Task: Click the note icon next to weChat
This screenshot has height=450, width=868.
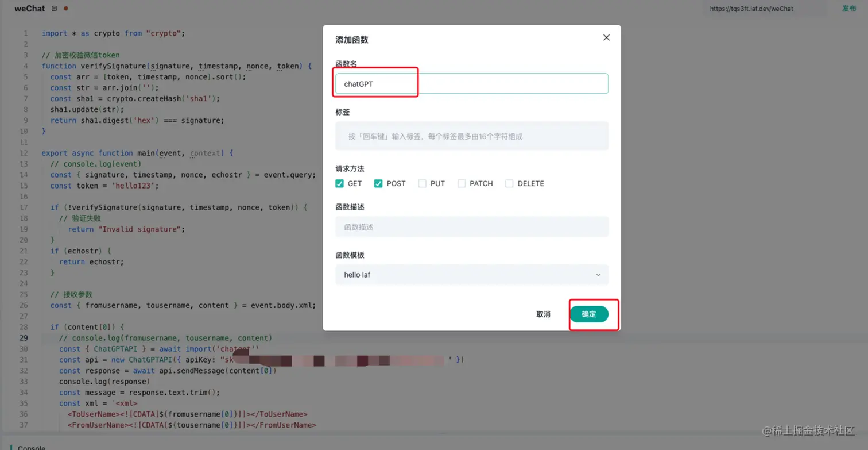Action: (55, 9)
